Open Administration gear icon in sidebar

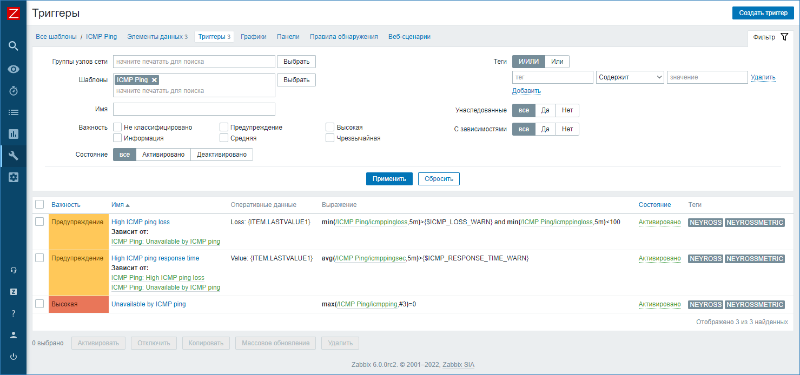click(14, 177)
